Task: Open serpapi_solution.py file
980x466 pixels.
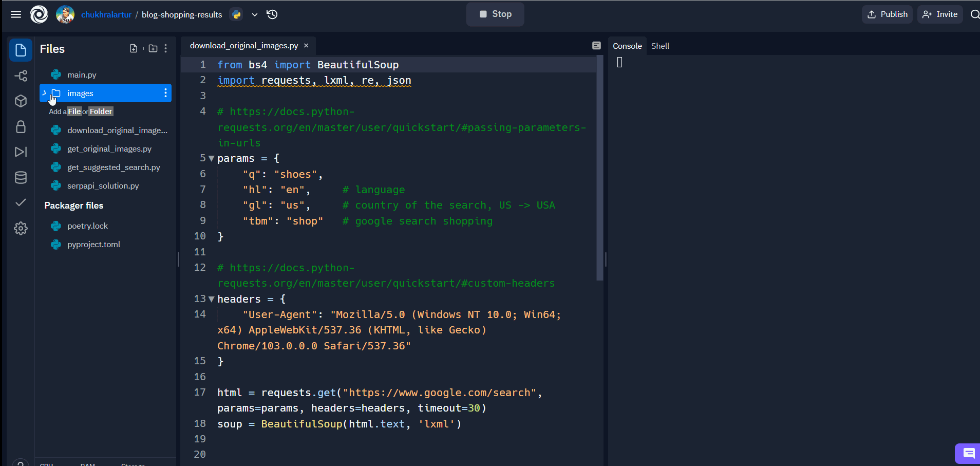Action: click(103, 185)
